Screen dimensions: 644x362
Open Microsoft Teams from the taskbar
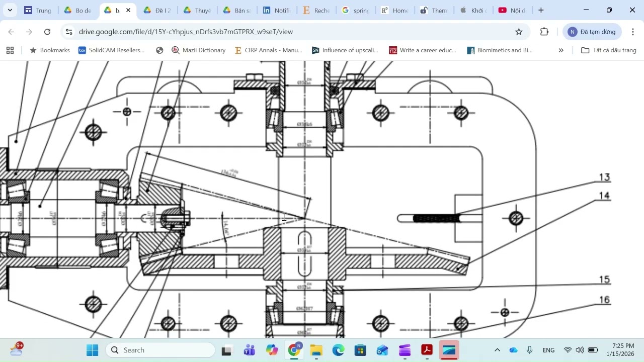click(249, 350)
